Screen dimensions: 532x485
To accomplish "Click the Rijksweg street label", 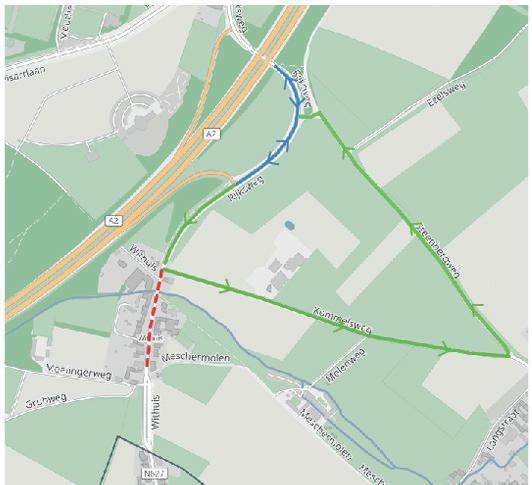I will (x=246, y=188).
